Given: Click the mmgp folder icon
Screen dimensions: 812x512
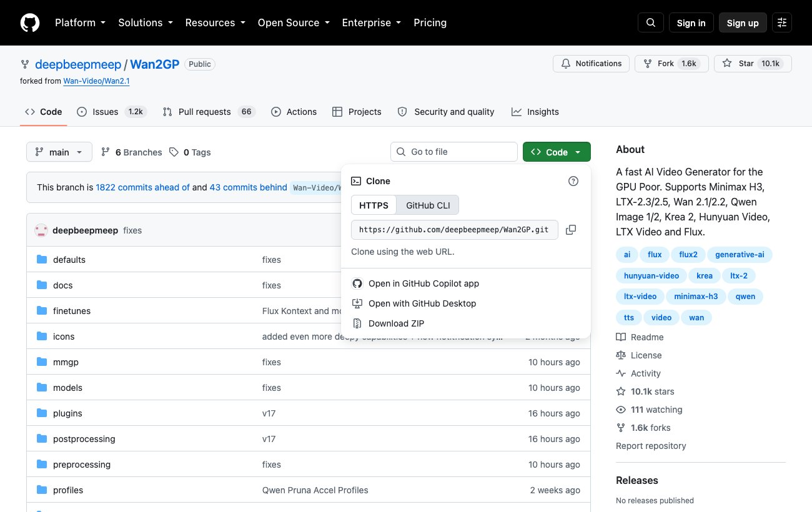Looking at the screenshot, I should pyautogui.click(x=42, y=362).
